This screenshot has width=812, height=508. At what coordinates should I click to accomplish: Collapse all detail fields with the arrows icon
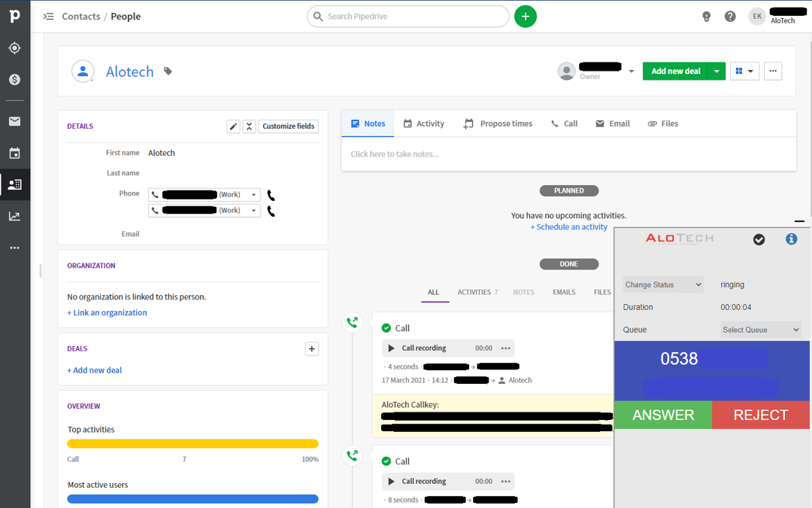pyautogui.click(x=249, y=126)
